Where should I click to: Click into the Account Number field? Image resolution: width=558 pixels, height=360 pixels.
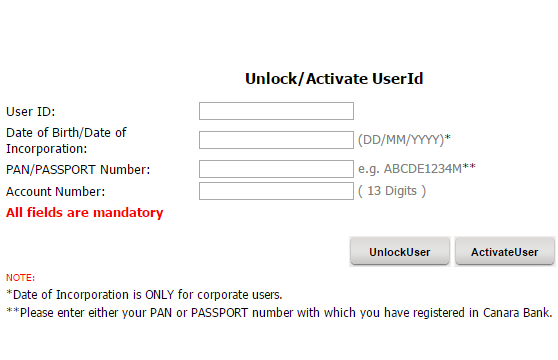[276, 191]
